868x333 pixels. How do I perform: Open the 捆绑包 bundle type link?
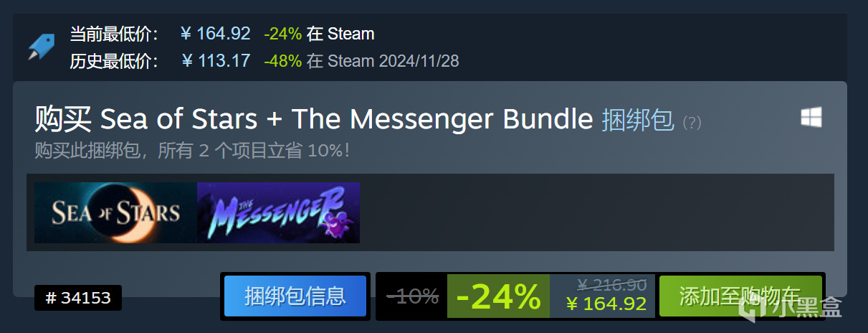point(638,121)
